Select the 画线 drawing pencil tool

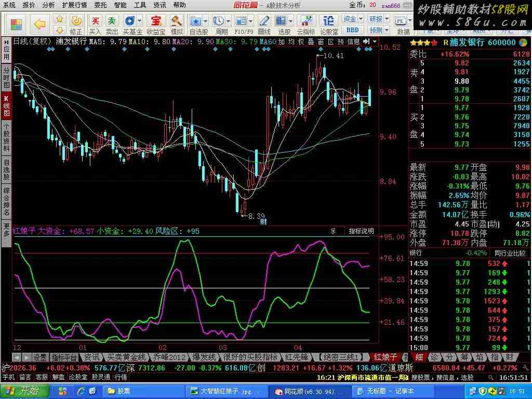[264, 24]
